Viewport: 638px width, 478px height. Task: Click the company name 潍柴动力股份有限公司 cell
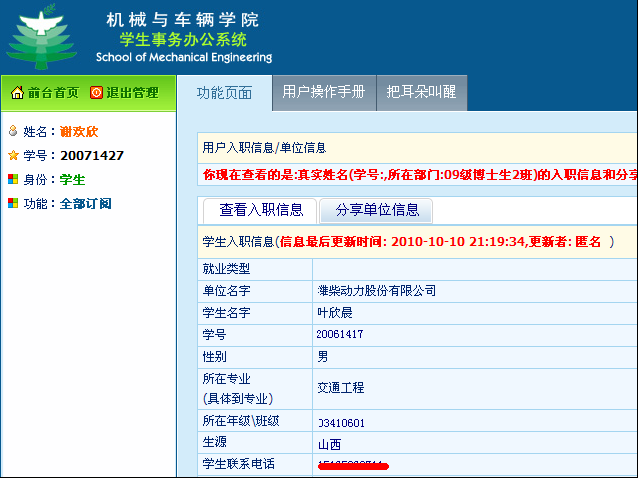377,291
